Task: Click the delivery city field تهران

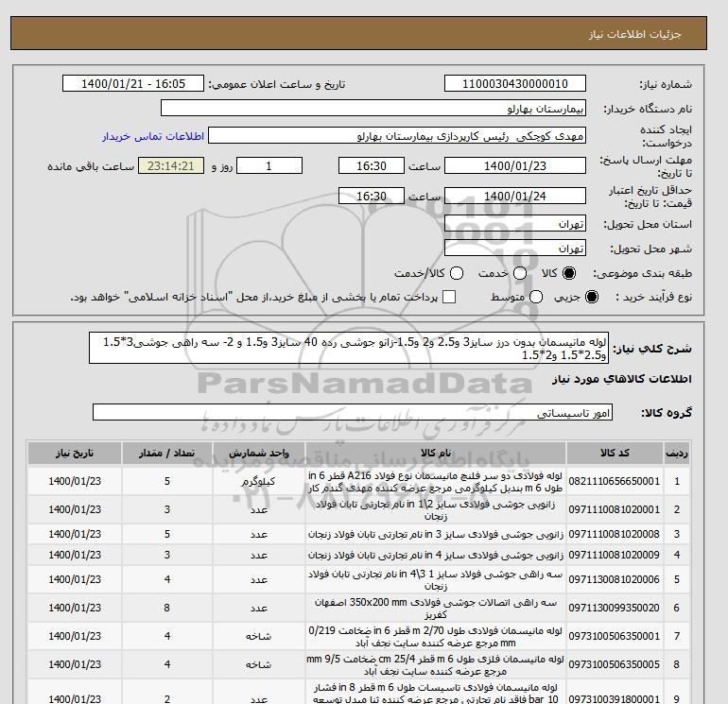Action: pos(515,248)
